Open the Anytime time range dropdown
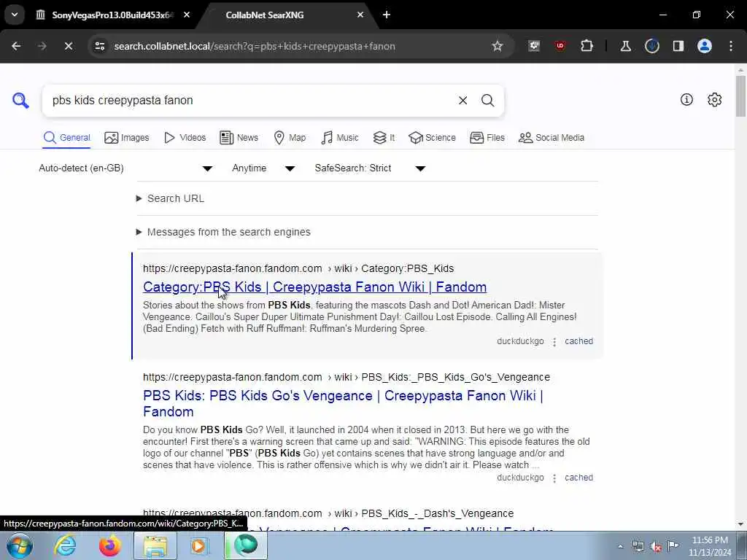This screenshot has height=560, width=747. pos(263,168)
